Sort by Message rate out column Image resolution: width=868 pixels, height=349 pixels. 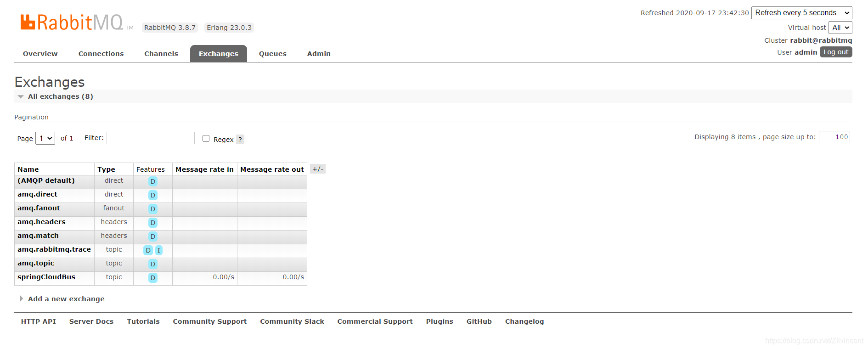point(272,169)
